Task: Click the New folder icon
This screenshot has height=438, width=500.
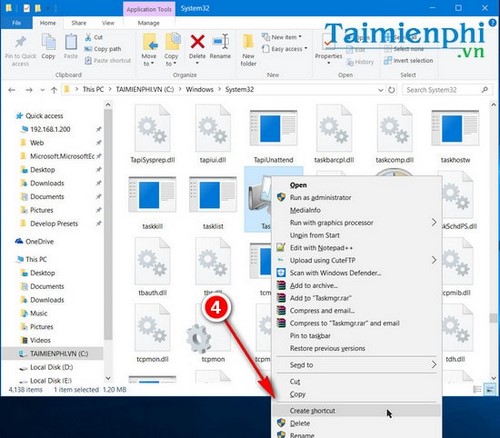Action: pyautogui.click(x=248, y=42)
